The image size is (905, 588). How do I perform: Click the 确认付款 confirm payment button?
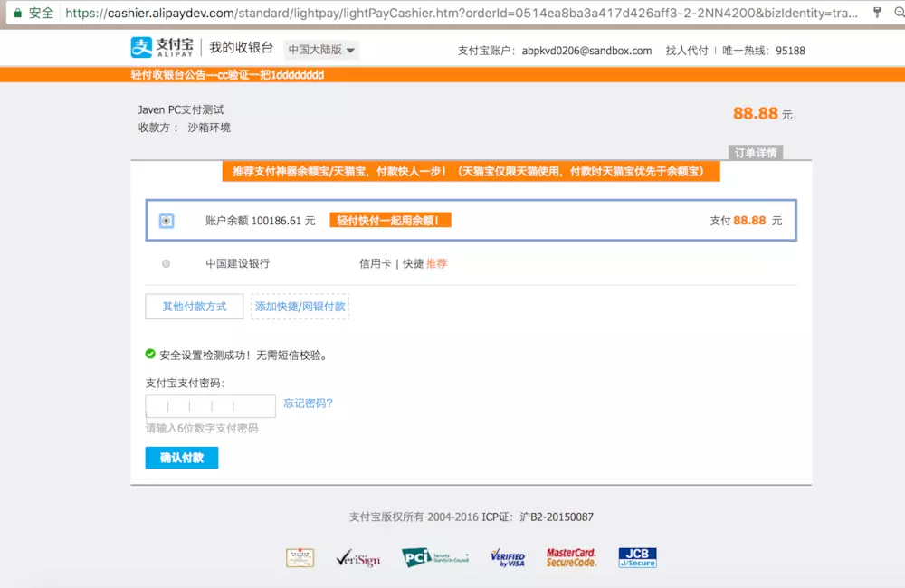tap(181, 458)
